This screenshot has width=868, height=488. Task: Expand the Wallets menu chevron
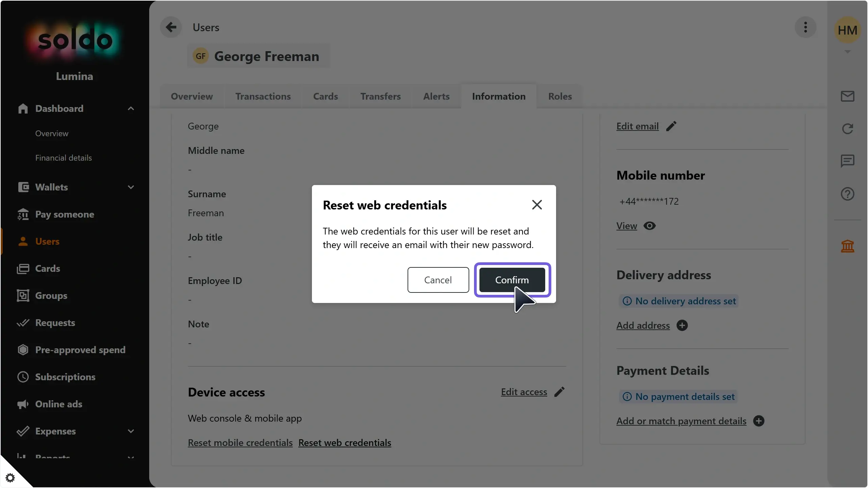[x=131, y=187]
